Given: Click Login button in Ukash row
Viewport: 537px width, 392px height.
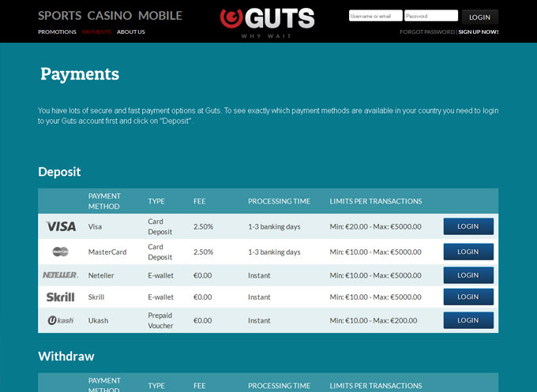Looking at the screenshot, I should coord(468,320).
